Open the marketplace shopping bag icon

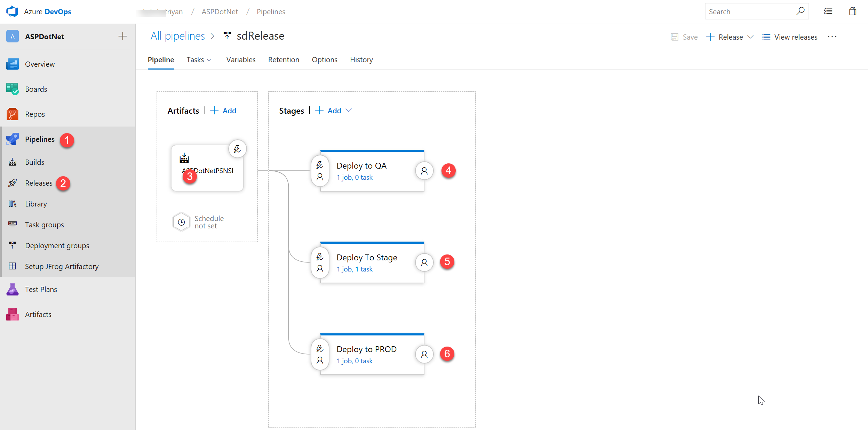(853, 11)
